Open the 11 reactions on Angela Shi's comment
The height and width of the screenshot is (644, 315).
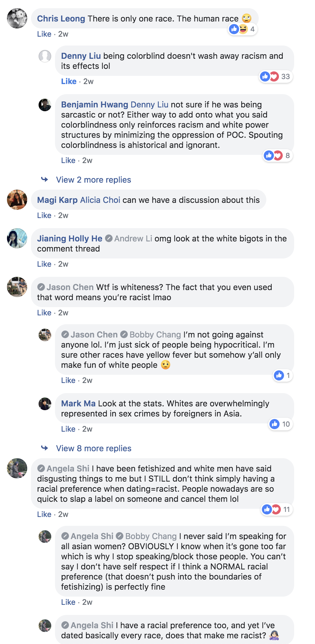point(277,509)
